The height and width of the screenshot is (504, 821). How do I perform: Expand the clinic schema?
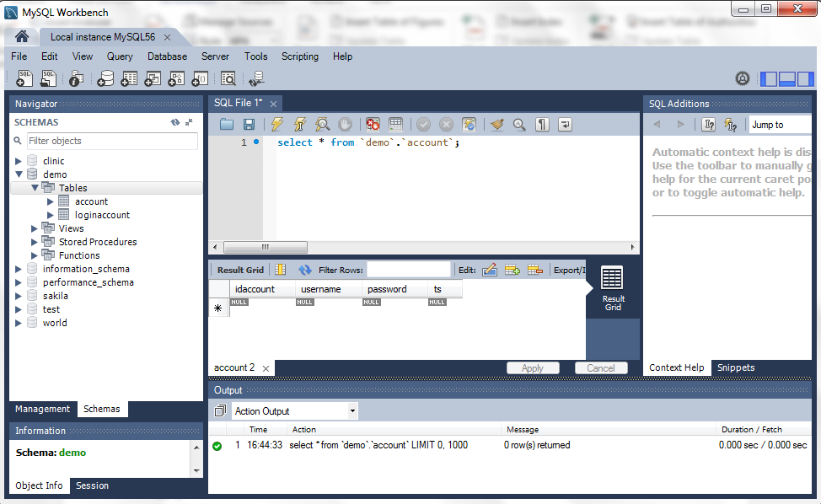pos(19,161)
